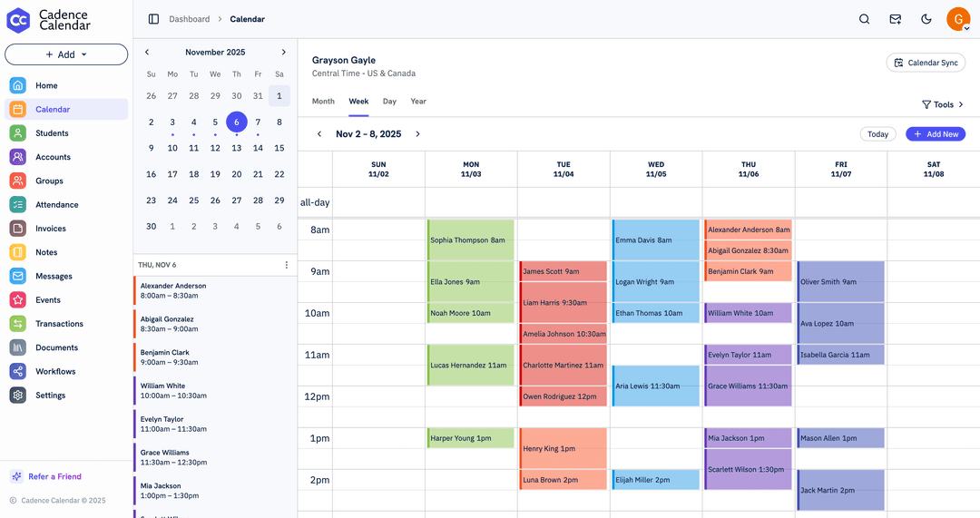
Task: Open James Scott 9am event
Action: coord(563,271)
